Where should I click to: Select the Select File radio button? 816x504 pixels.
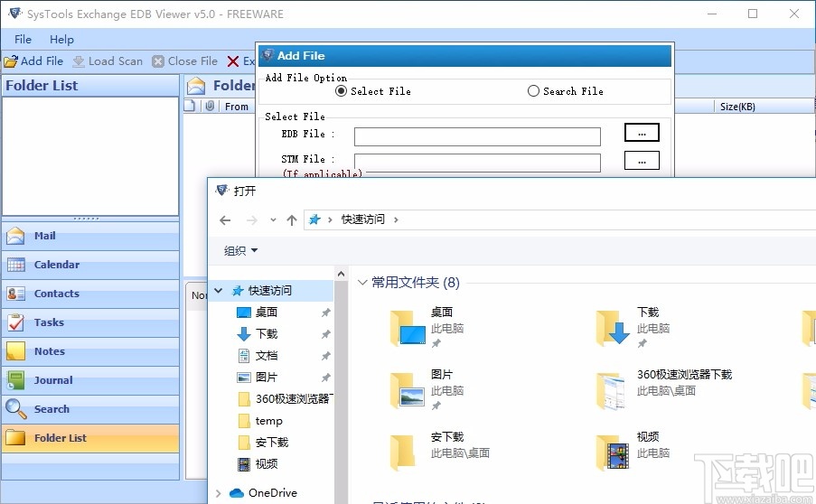pos(341,91)
